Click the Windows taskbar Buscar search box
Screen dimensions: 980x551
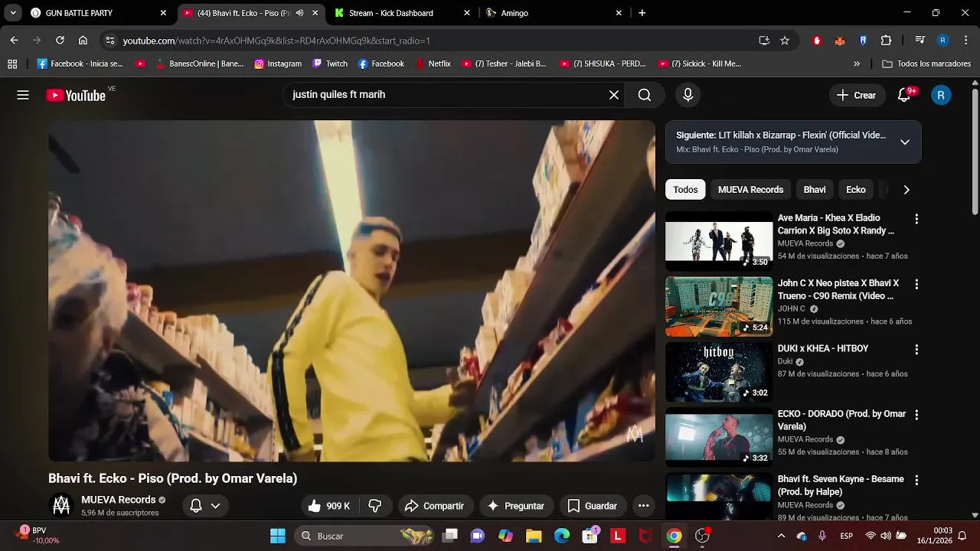pyautogui.click(x=364, y=536)
